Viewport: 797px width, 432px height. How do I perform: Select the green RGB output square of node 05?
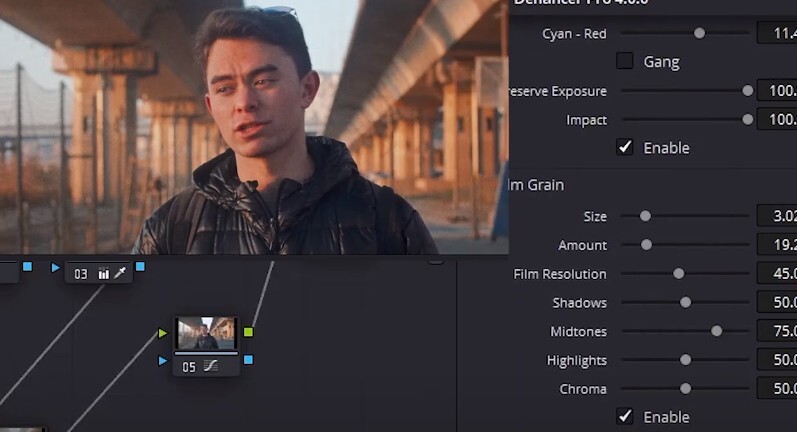coord(248,332)
